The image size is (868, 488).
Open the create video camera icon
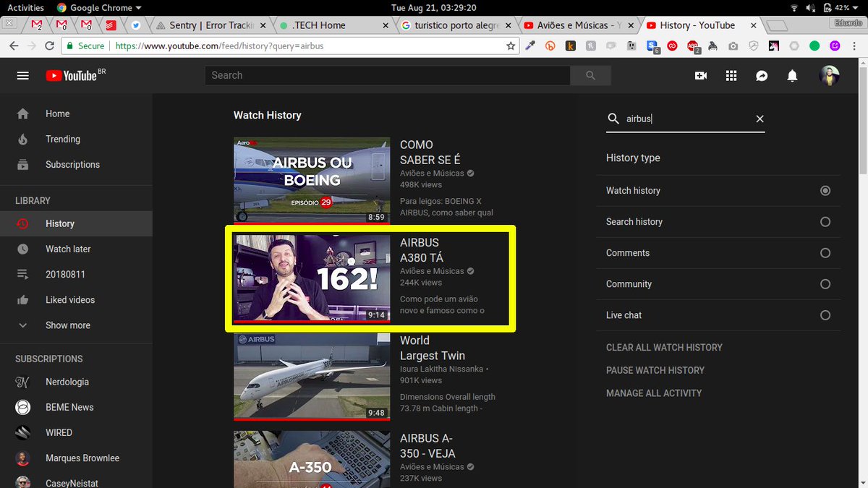pos(700,75)
